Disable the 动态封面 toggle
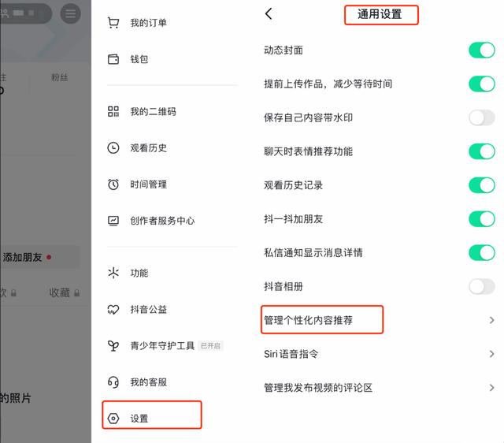The image size is (504, 443). click(482, 50)
